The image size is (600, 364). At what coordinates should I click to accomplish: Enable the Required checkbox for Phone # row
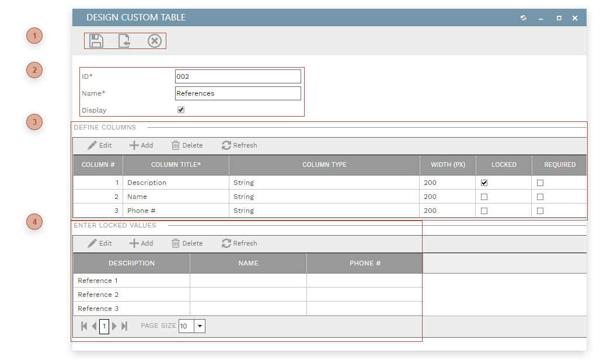tap(539, 211)
